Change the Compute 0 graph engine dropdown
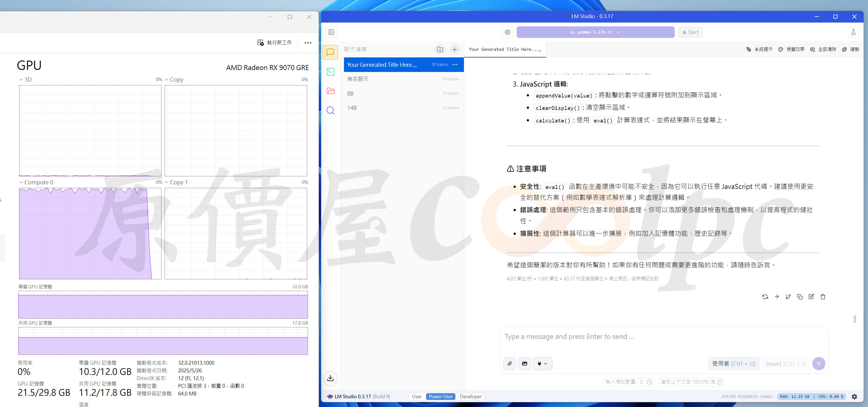Screen dimensions: 868x407 click(x=36, y=182)
